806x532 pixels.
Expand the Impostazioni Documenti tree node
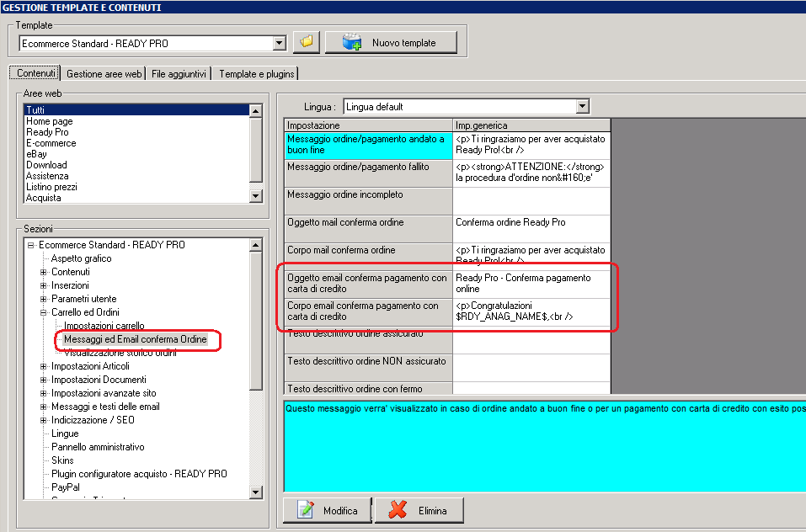[x=44, y=380]
